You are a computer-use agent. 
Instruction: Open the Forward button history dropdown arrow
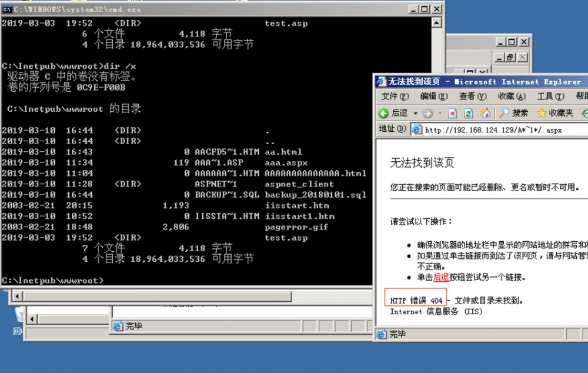(440, 114)
